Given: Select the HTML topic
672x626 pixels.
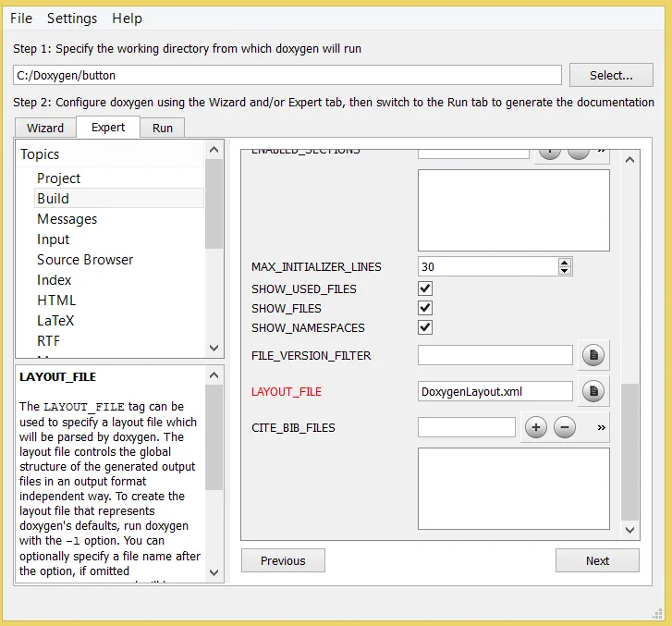Looking at the screenshot, I should coord(56,301).
